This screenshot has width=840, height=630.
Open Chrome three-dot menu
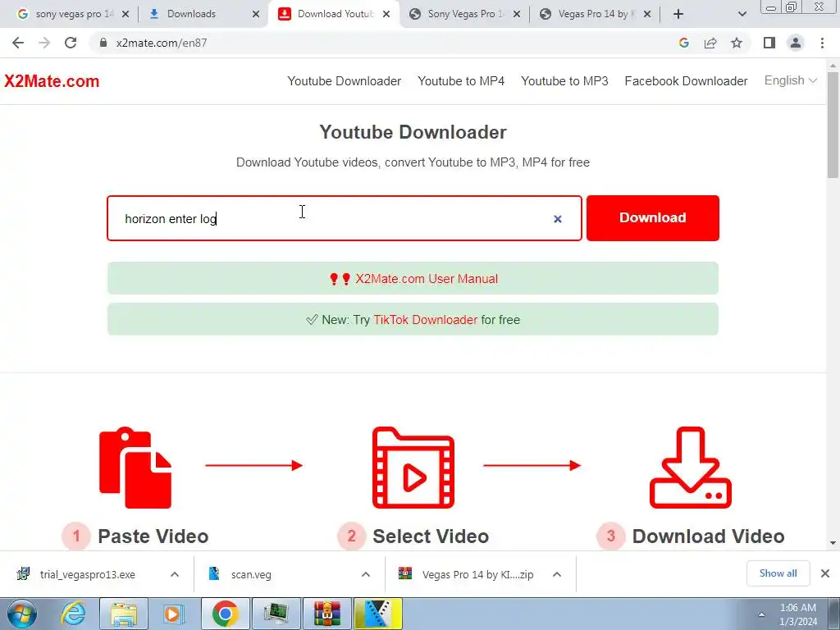pyautogui.click(x=822, y=43)
